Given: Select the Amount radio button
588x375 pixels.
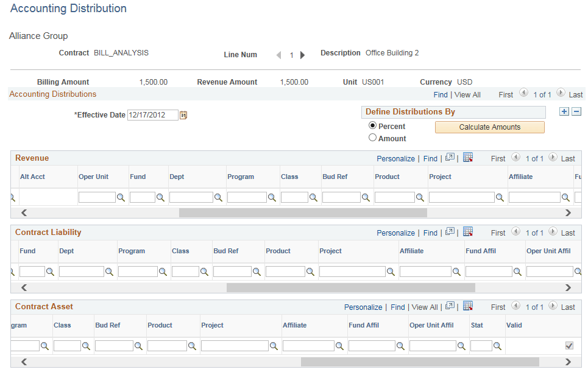Looking at the screenshot, I should (372, 138).
